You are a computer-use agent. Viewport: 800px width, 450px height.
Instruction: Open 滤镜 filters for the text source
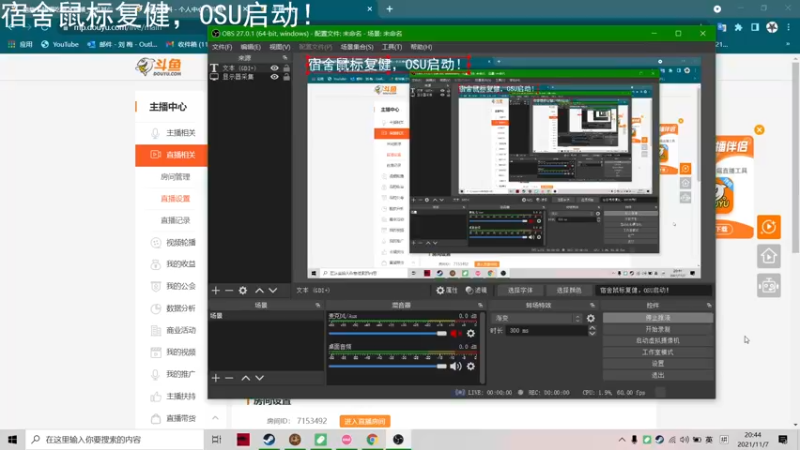[476, 290]
